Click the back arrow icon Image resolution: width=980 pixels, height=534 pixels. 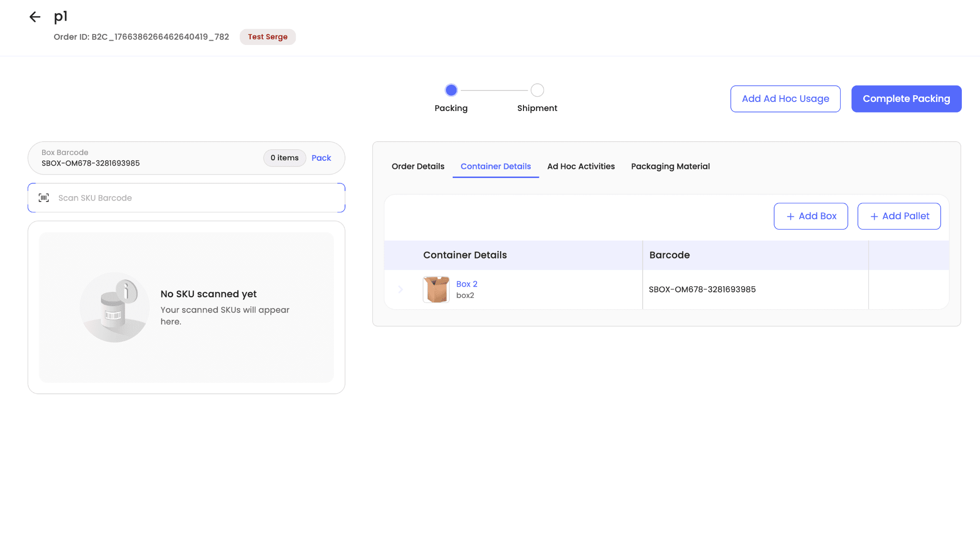point(35,17)
